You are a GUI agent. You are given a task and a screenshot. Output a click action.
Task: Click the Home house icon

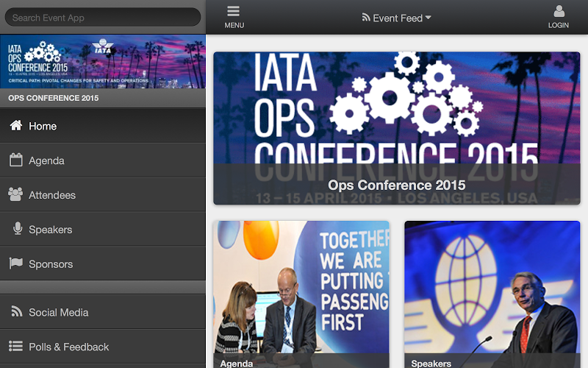coord(15,125)
